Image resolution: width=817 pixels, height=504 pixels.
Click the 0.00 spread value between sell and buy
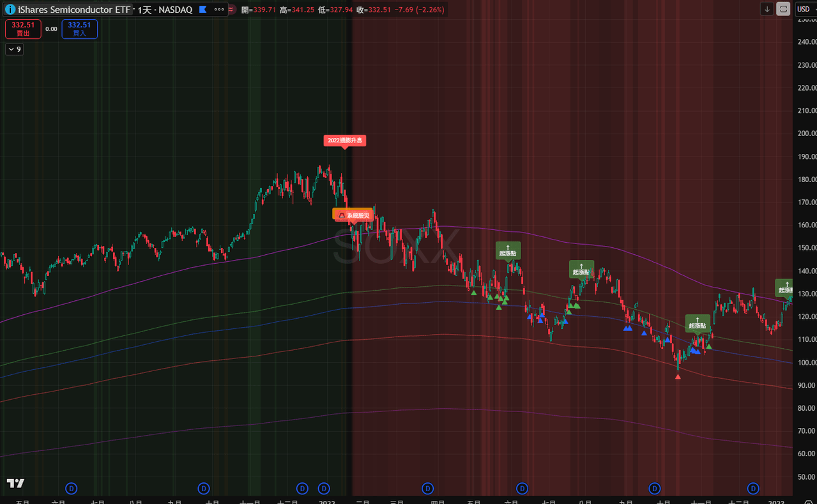pos(52,29)
